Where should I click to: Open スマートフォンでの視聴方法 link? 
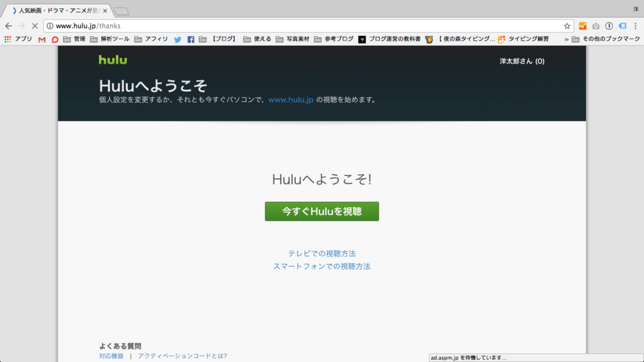(x=322, y=266)
